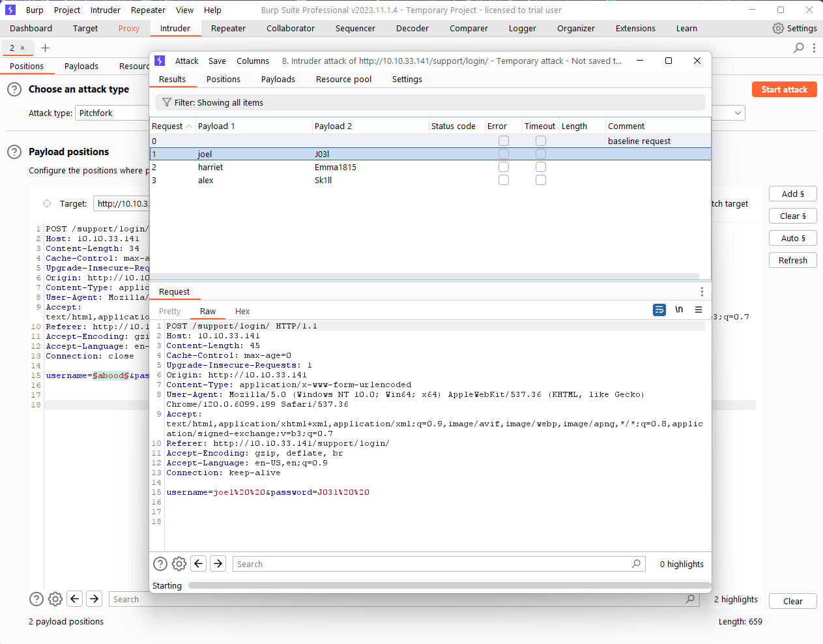Open the Columns menu in attack window
The image size is (823, 644).
click(253, 61)
